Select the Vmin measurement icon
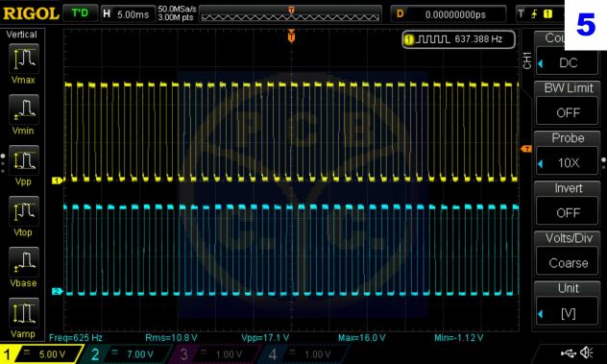607x364 pixels. point(24,109)
